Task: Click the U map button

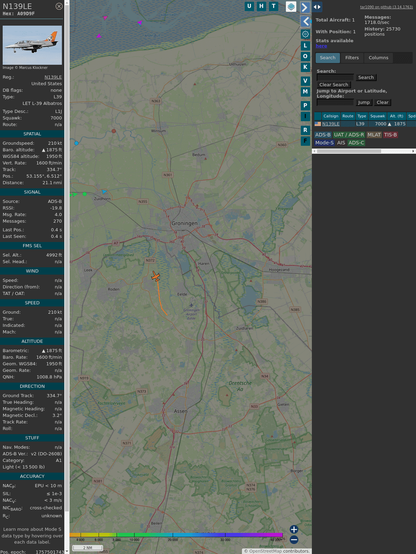Action: tap(249, 6)
